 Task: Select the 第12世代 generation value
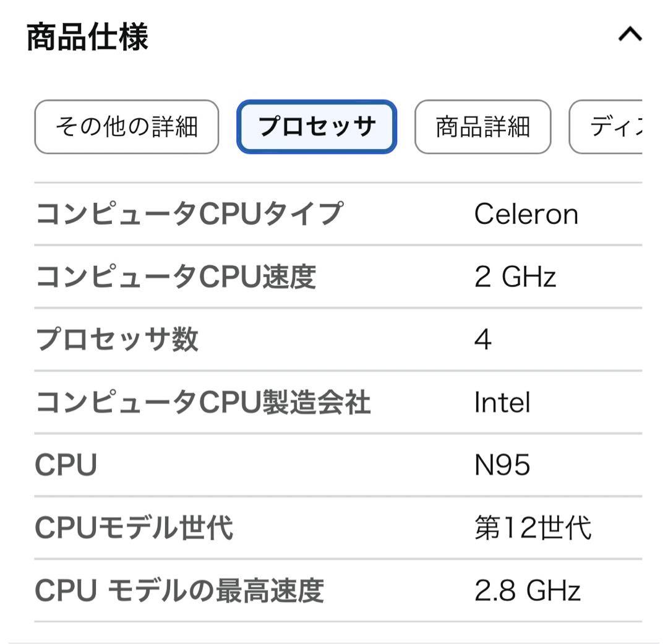tap(532, 527)
